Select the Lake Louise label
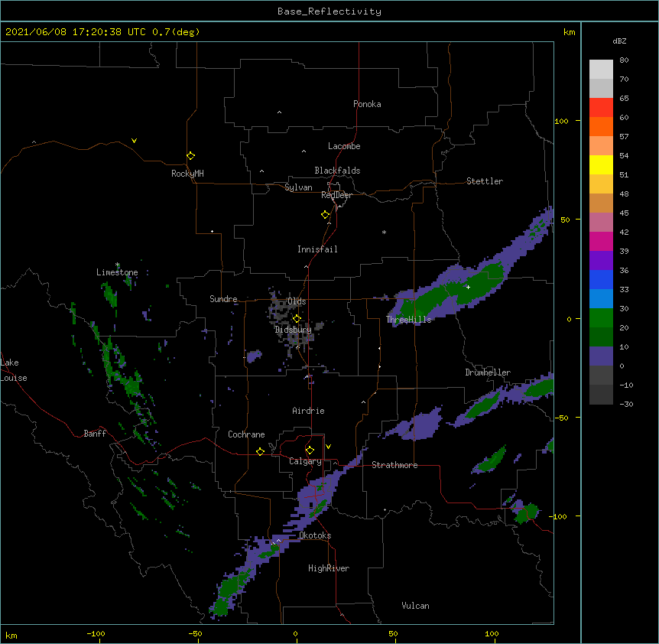 coord(14,370)
